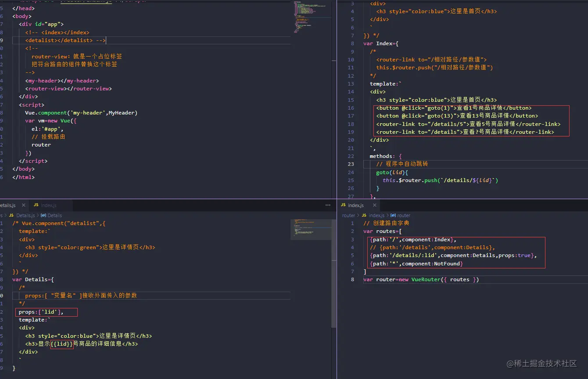Click the 'var Index={' line
Viewport: 588px width, 379px height.
click(x=381, y=43)
